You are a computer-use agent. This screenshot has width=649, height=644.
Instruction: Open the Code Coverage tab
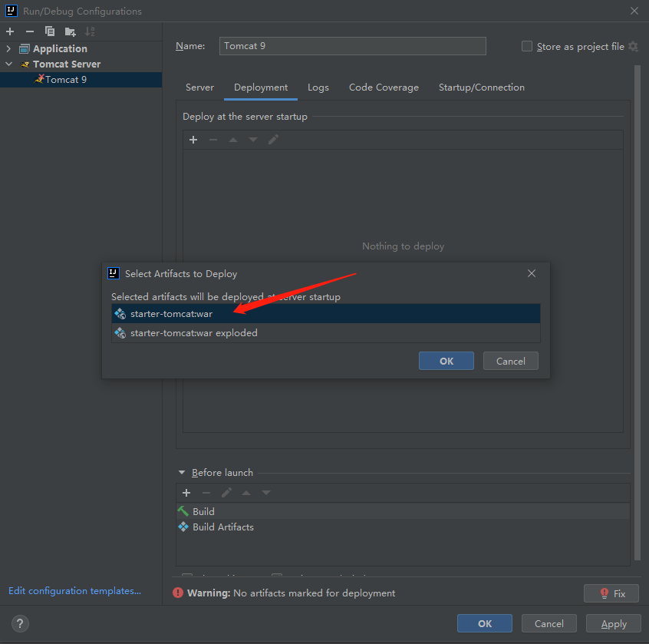click(x=384, y=88)
